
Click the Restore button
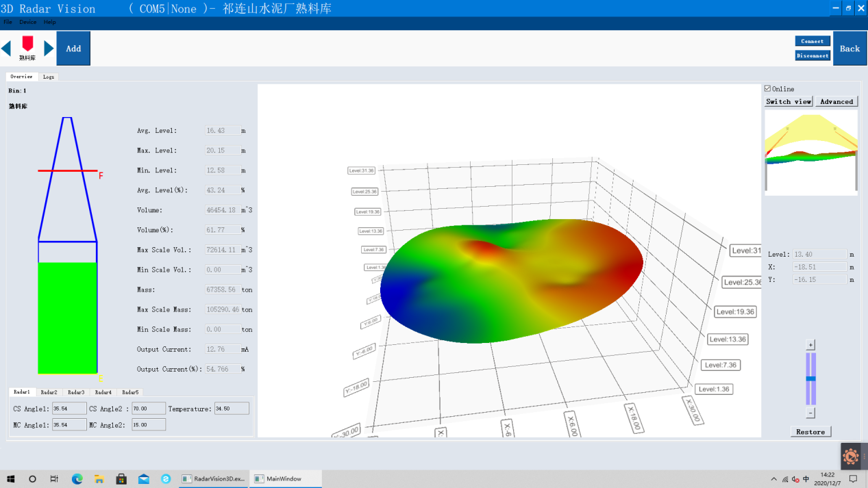[810, 432]
